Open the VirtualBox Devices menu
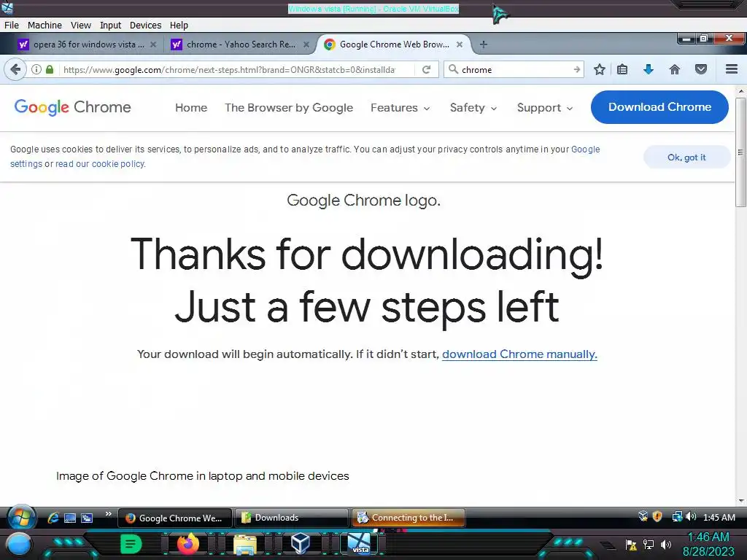Viewport: 747px width, 560px height. (145, 26)
